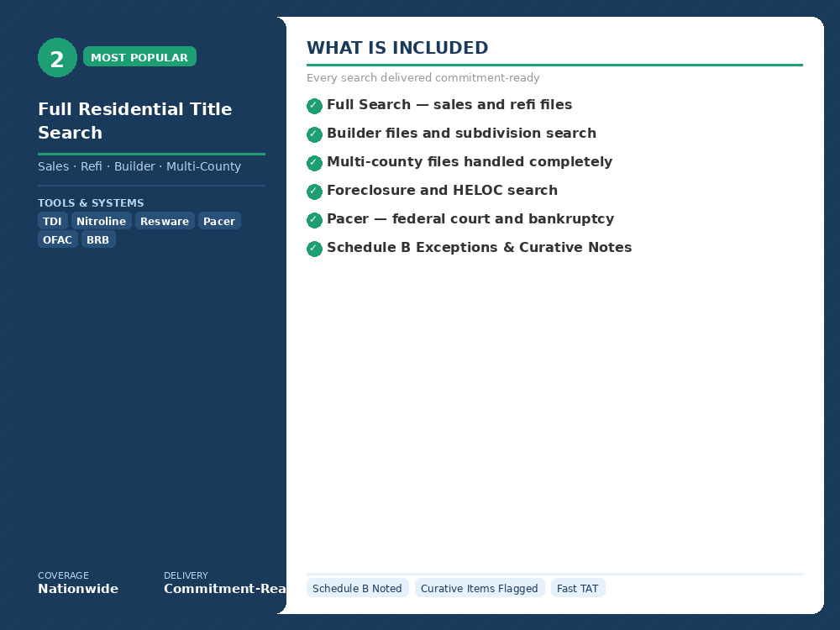Select the Nitroline tool tag

point(102,221)
